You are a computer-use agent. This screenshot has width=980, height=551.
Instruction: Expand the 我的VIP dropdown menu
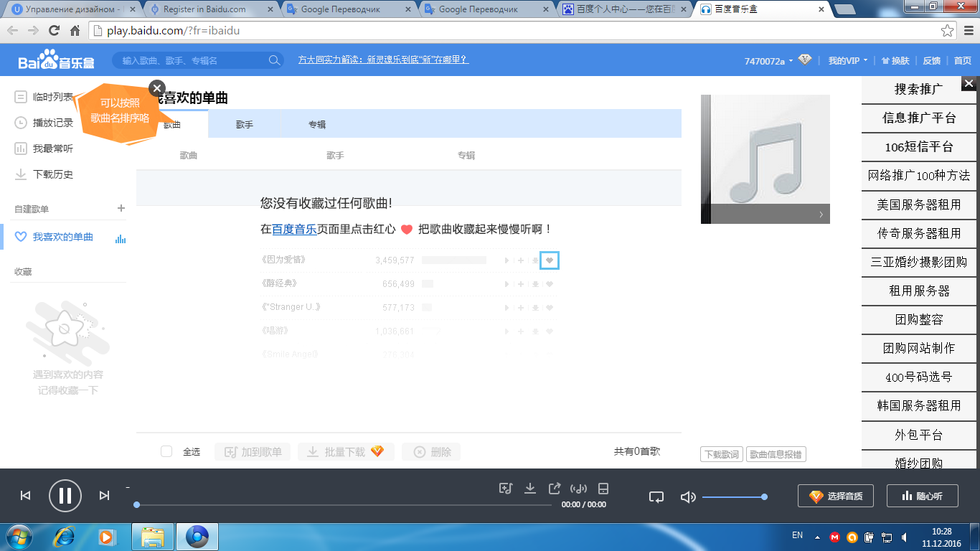(847, 61)
